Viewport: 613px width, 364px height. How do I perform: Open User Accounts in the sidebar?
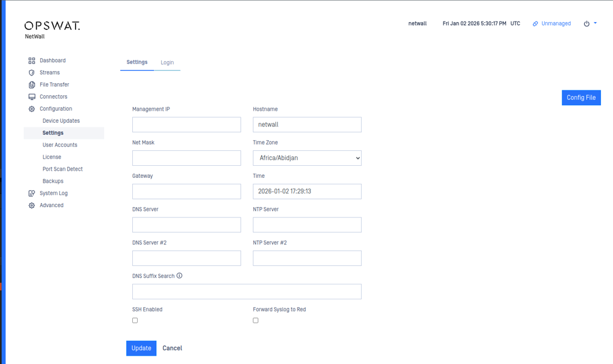[60, 145]
